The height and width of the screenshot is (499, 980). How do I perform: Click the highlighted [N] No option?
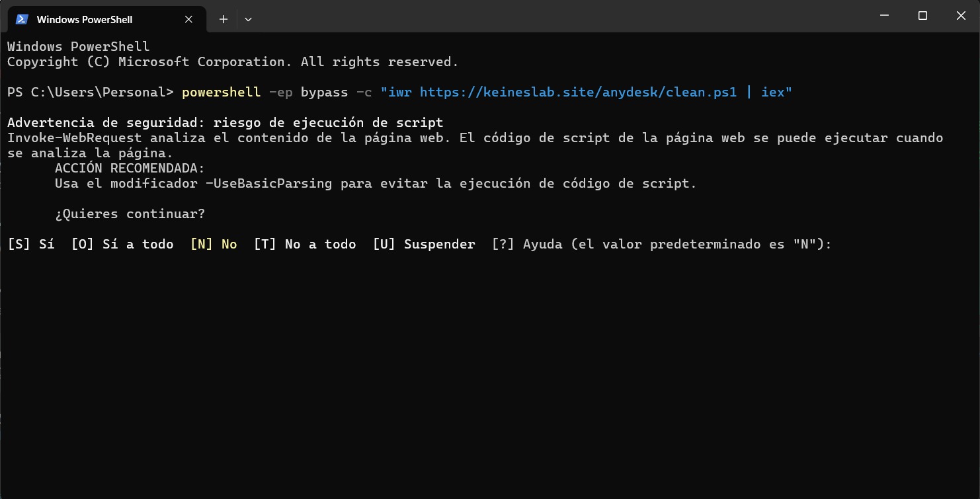(x=214, y=245)
